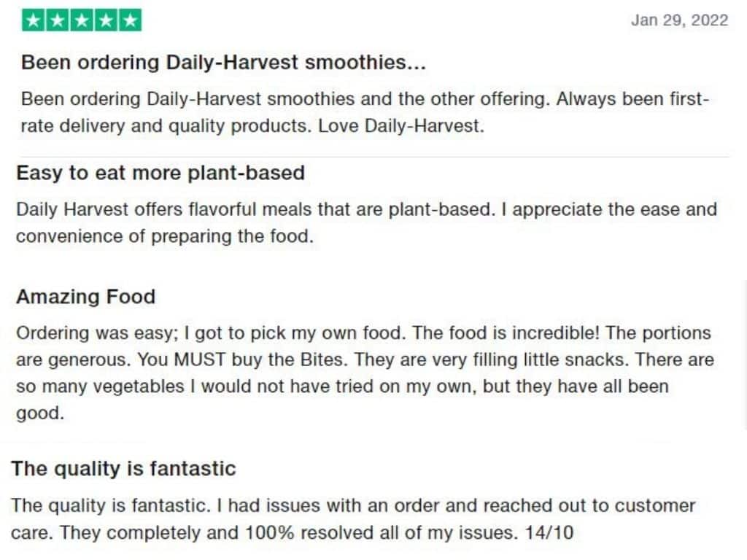Open 'The quality is fantastic' review heading
Viewport: 747px width, 560px height.
point(123,469)
